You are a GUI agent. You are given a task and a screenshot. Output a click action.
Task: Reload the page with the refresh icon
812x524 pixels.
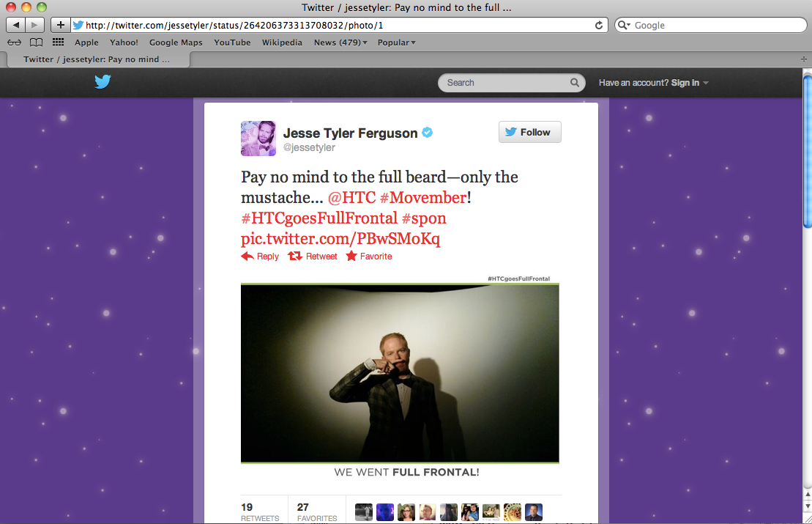(x=599, y=25)
